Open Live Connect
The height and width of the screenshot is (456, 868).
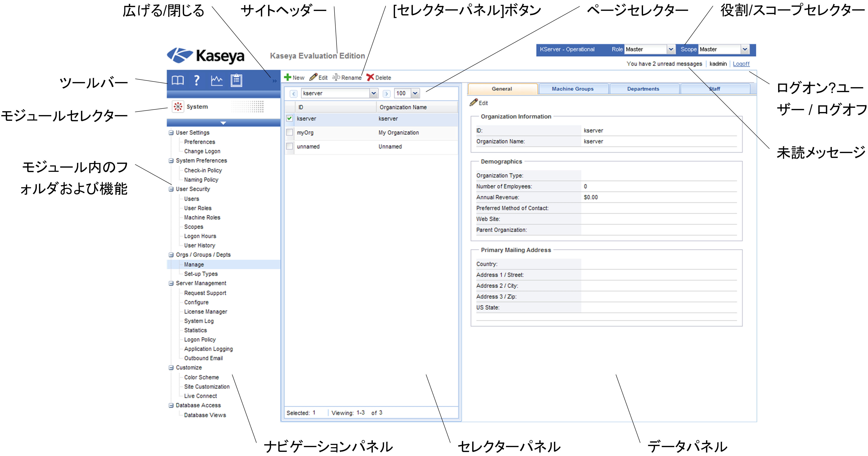click(201, 396)
